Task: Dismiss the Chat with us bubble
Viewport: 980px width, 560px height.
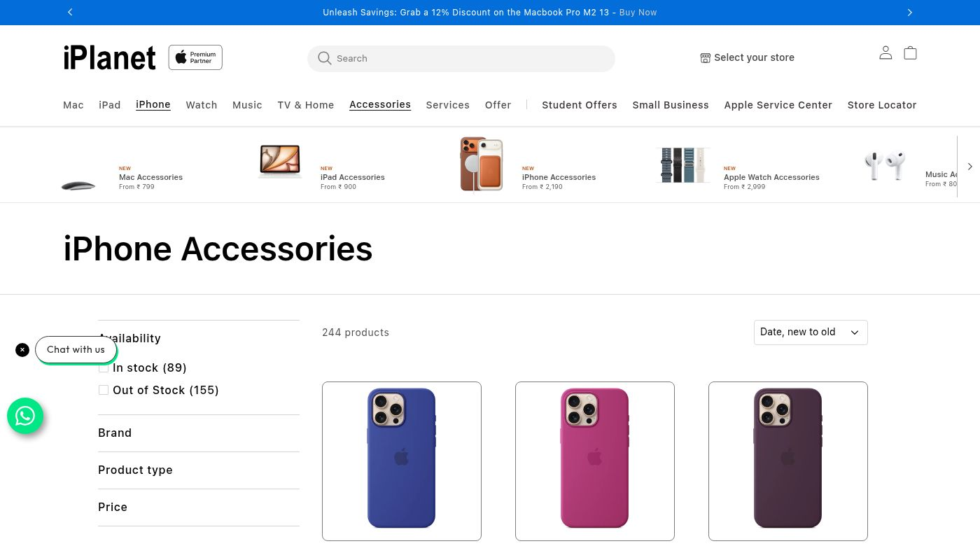Action: [22, 350]
